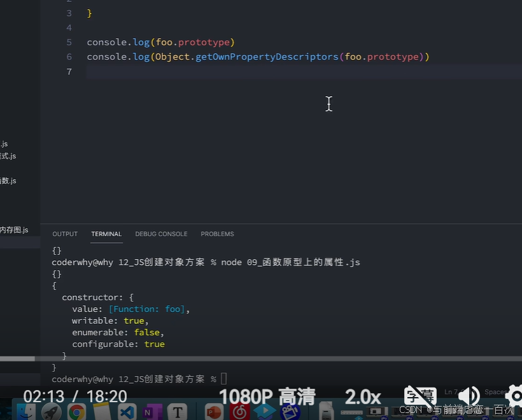522x420 pixels.
Task: Click 'console' at start of line 5
Action: coord(107,42)
